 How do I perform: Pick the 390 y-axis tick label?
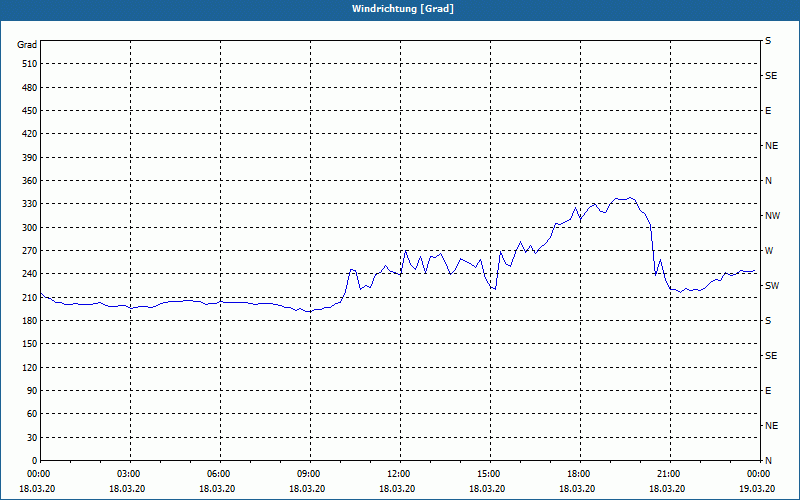click(x=30, y=158)
